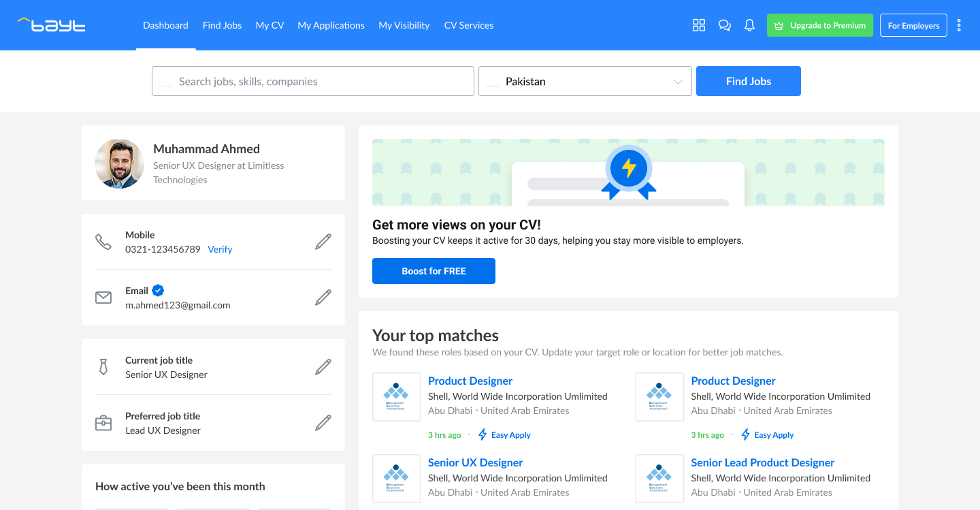980x510 pixels.
Task: Open the messages chat icon
Action: (x=725, y=25)
